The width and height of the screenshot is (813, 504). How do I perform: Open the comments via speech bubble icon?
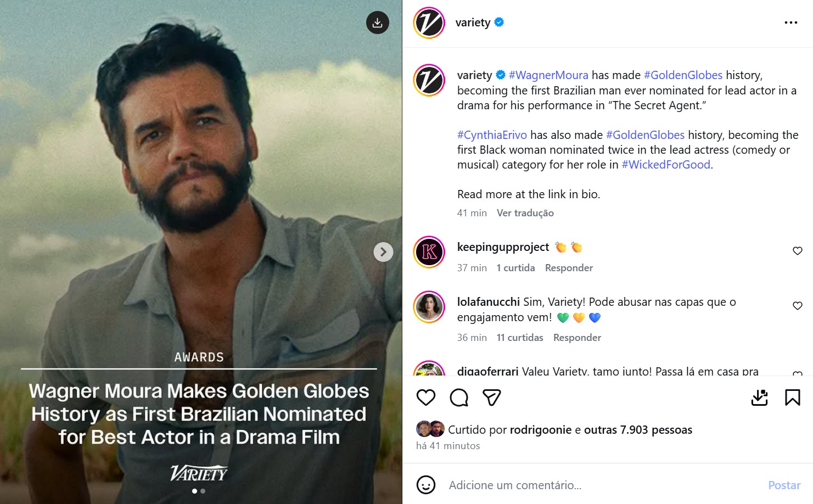pos(459,397)
